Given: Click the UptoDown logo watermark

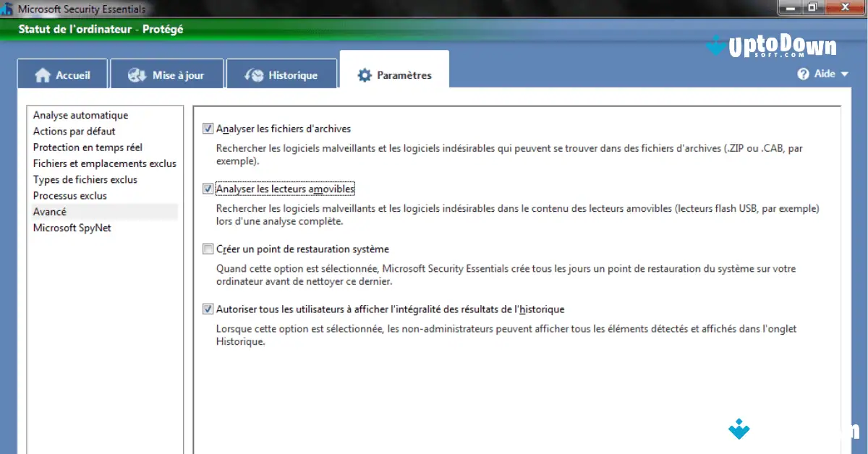Looking at the screenshot, I should coord(770,46).
